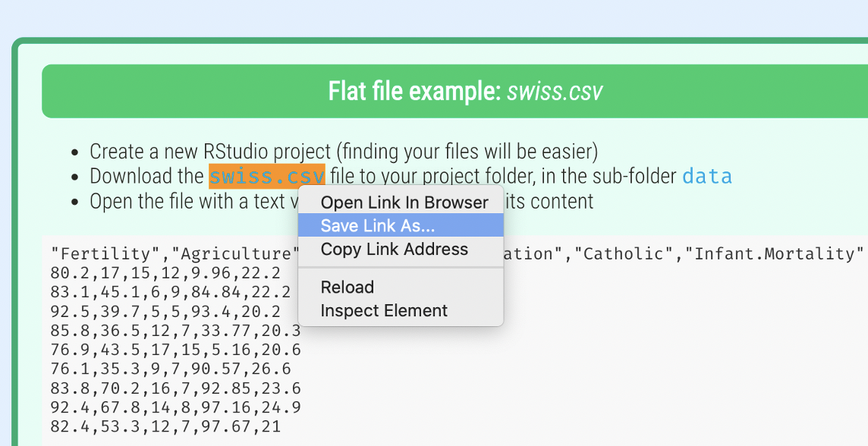Click CSV row starting with 92.4

coord(175,407)
